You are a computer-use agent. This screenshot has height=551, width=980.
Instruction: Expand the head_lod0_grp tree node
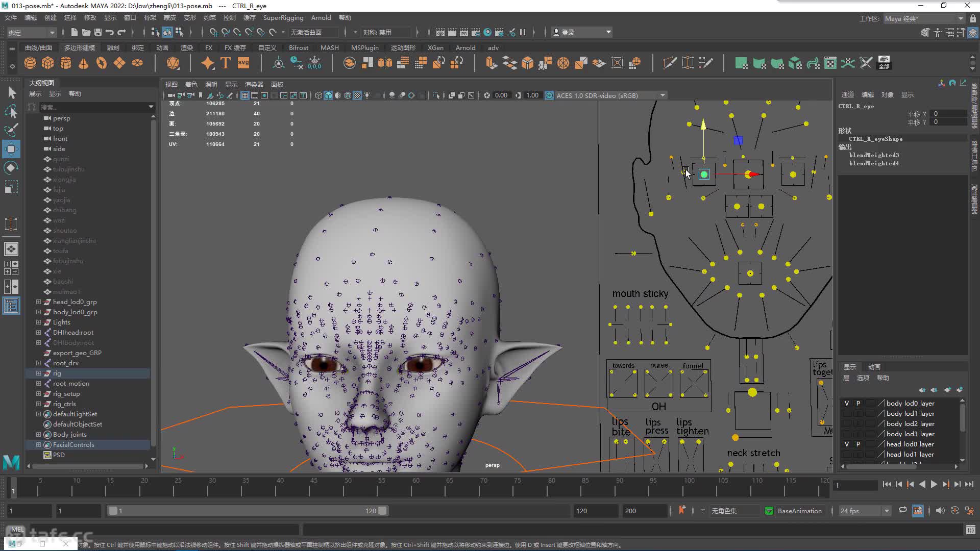(x=38, y=302)
